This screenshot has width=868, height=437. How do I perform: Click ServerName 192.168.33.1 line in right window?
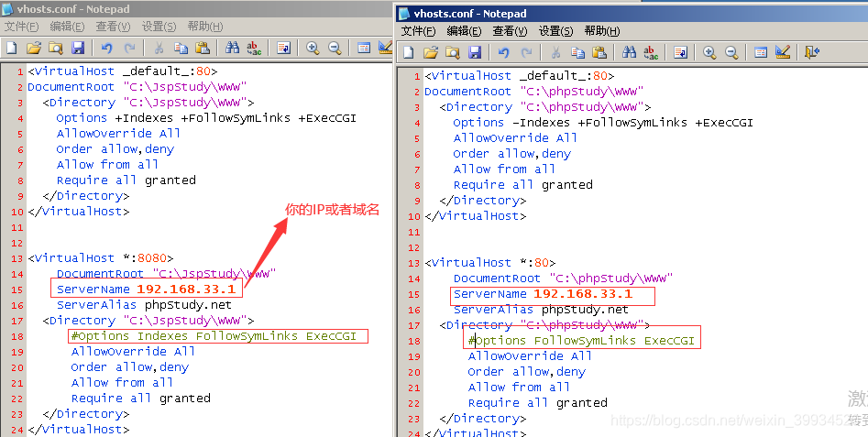pyautogui.click(x=543, y=294)
